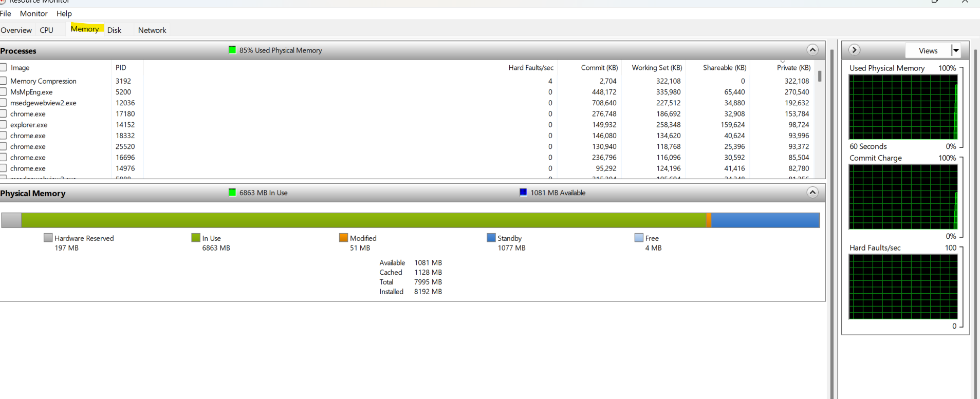Click the Used Physical Memory graph

click(903, 107)
